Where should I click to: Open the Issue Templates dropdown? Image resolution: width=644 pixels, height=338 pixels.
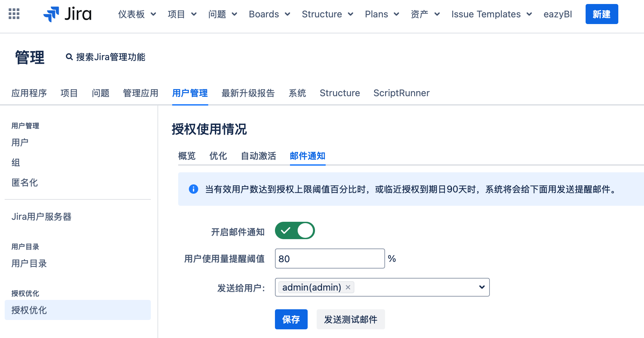(x=491, y=14)
